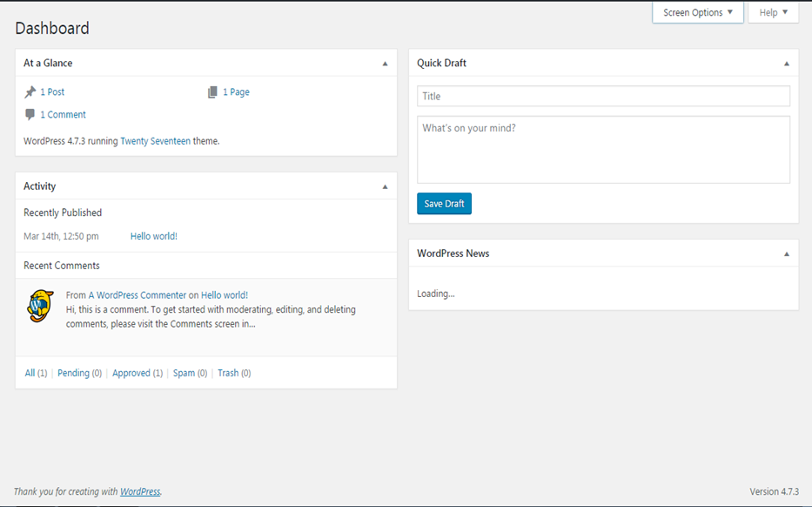Click the Save Draft button

pos(445,204)
